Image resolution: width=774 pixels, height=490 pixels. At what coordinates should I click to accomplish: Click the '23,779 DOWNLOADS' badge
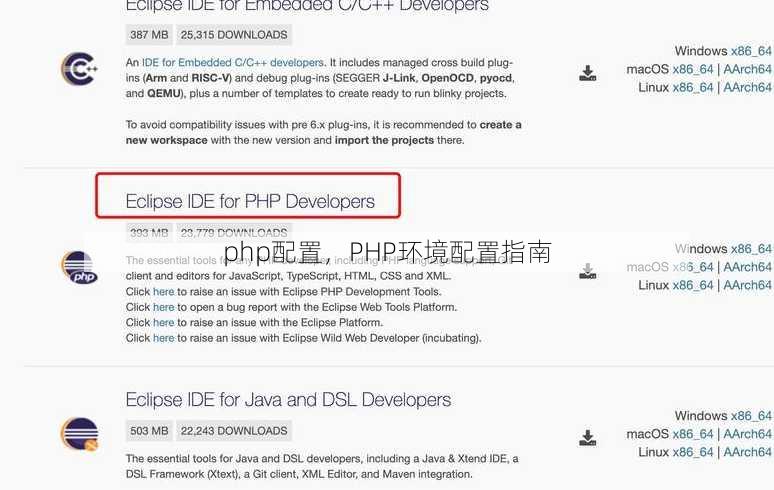[234, 233]
